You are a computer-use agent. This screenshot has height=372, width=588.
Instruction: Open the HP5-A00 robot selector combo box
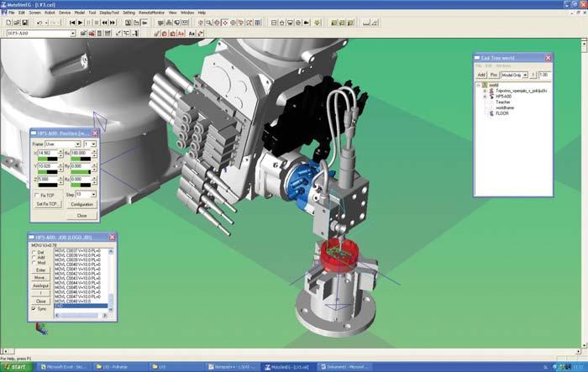(41, 34)
